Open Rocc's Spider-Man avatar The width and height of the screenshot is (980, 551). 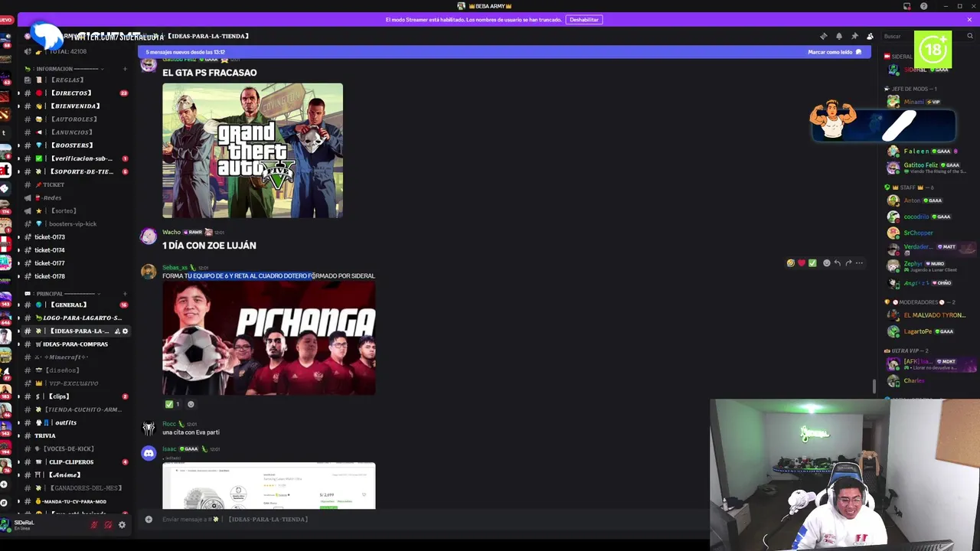pos(149,428)
